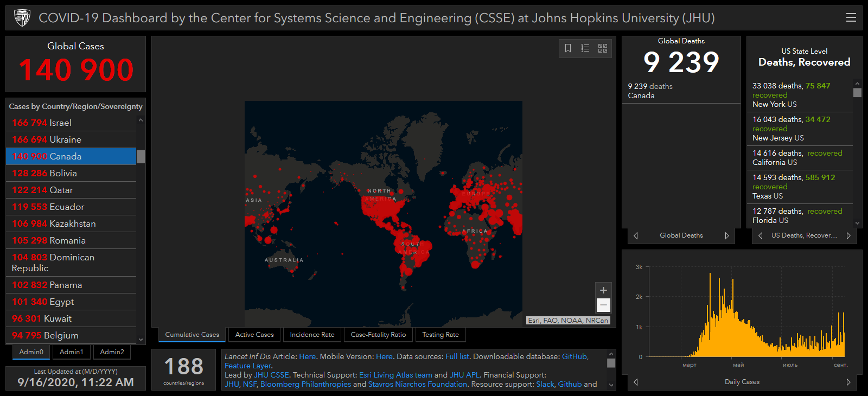Select Egypt in country list
Screen dimensions: 868x396
pos(71,302)
